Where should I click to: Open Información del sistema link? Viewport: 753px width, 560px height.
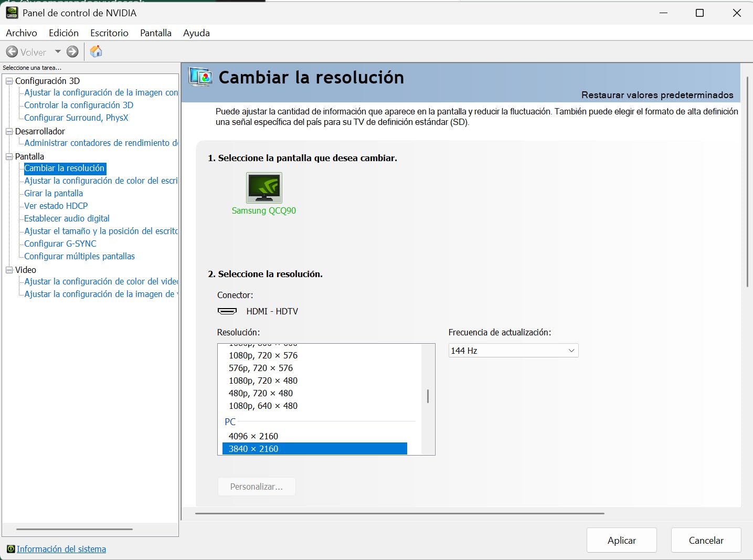(61, 549)
